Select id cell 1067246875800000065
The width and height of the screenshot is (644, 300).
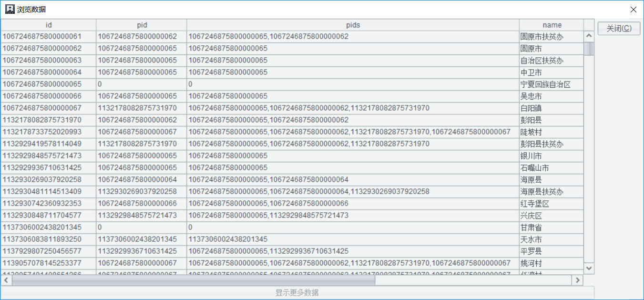49,84
